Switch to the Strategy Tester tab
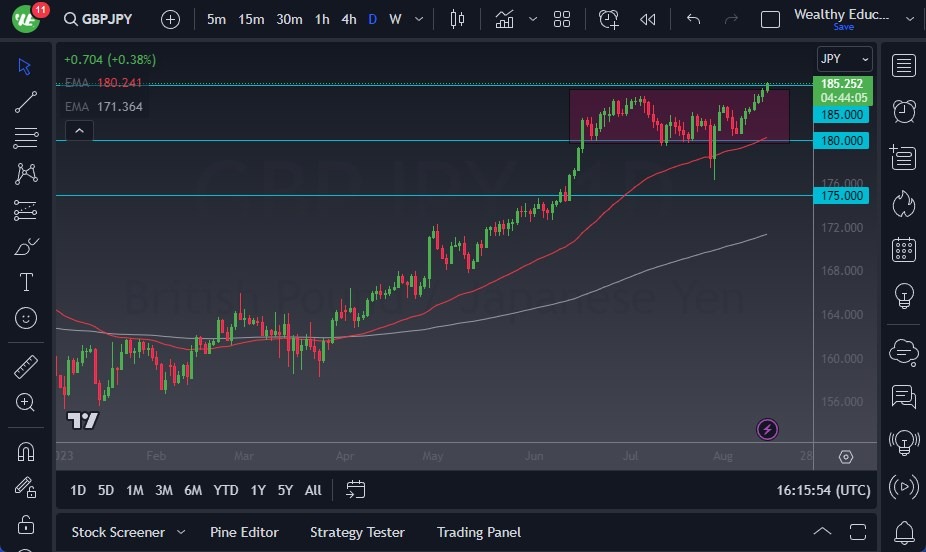The image size is (926, 552). (x=357, y=532)
